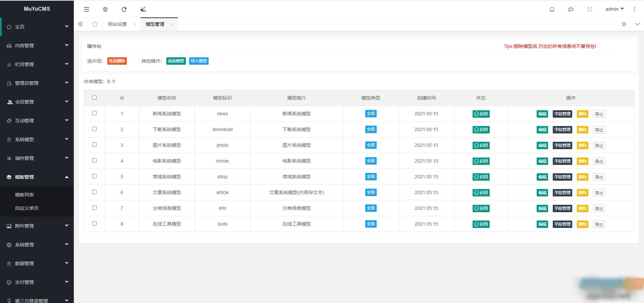Check the checkbox beside the news model
The height and width of the screenshot is (303, 644).
click(95, 114)
